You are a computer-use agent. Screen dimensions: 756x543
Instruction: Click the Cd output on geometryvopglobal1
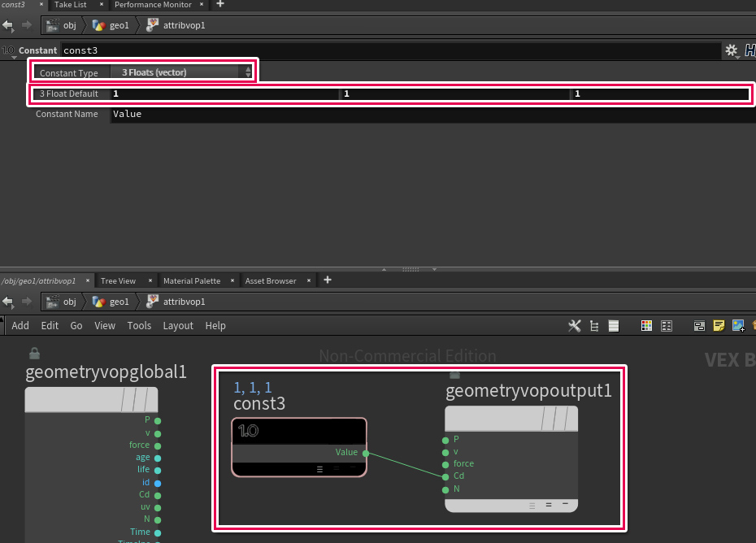click(158, 495)
